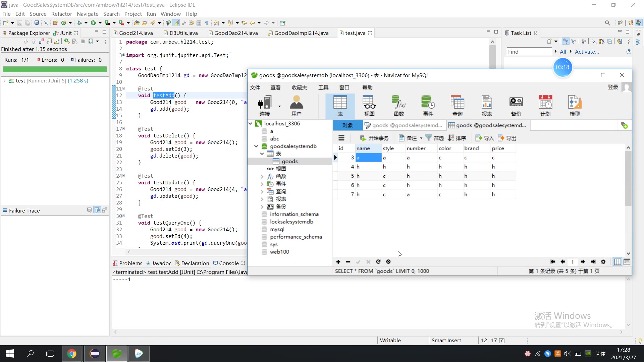Click the refresh icon below data grid
This screenshot has height=362, width=644.
(x=378, y=262)
